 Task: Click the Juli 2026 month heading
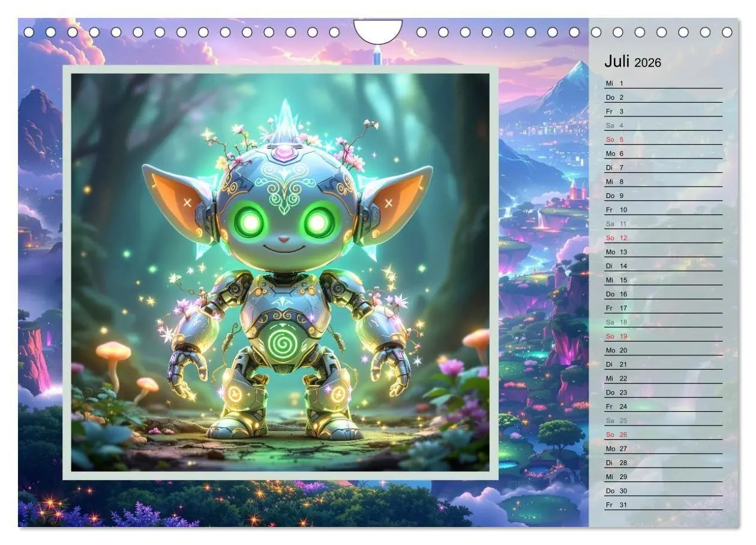pyautogui.click(x=632, y=61)
